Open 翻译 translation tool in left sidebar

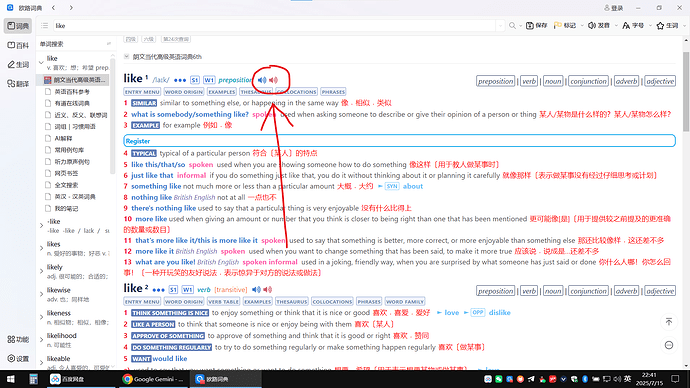[18, 84]
